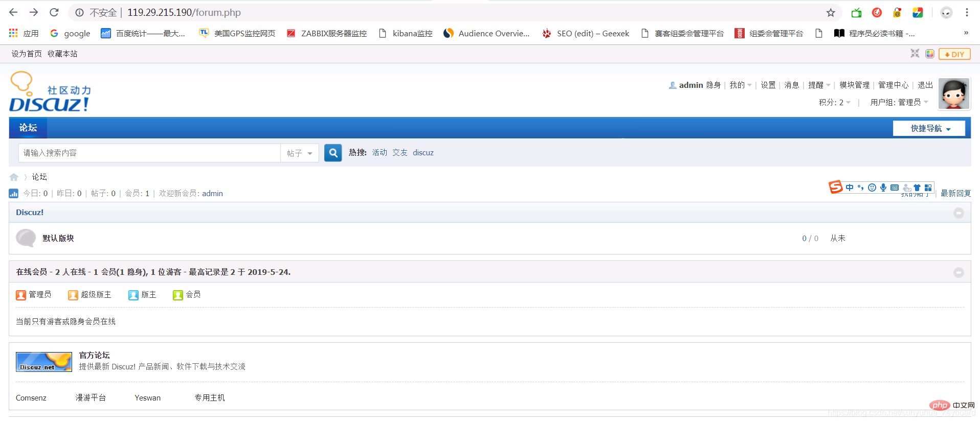Open the 漫游平台 friend link

[91, 397]
